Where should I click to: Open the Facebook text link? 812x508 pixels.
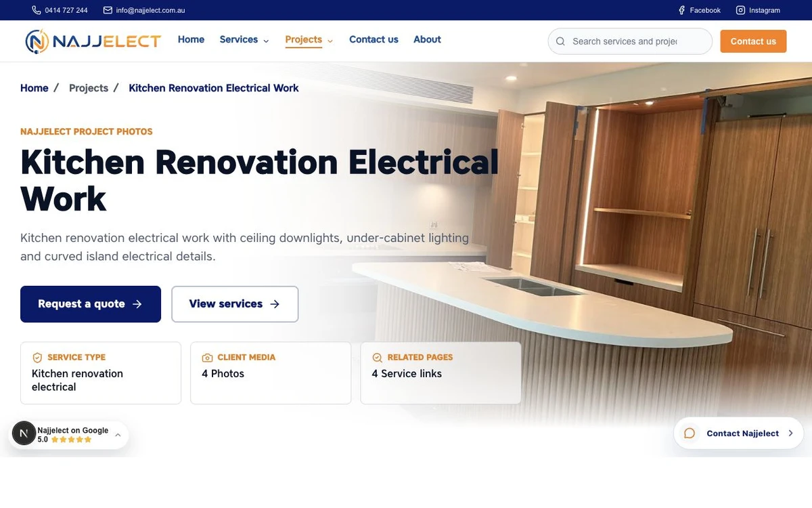pyautogui.click(x=705, y=10)
